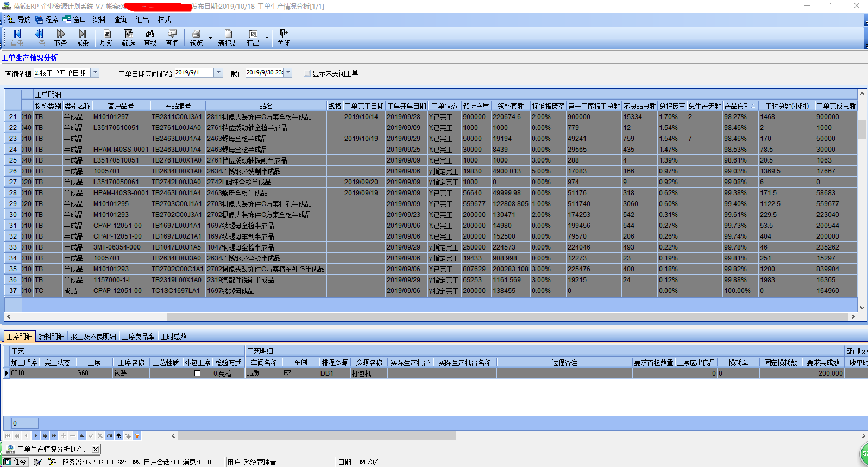Click the 工单状态 column header
868x467 pixels.
click(x=444, y=106)
